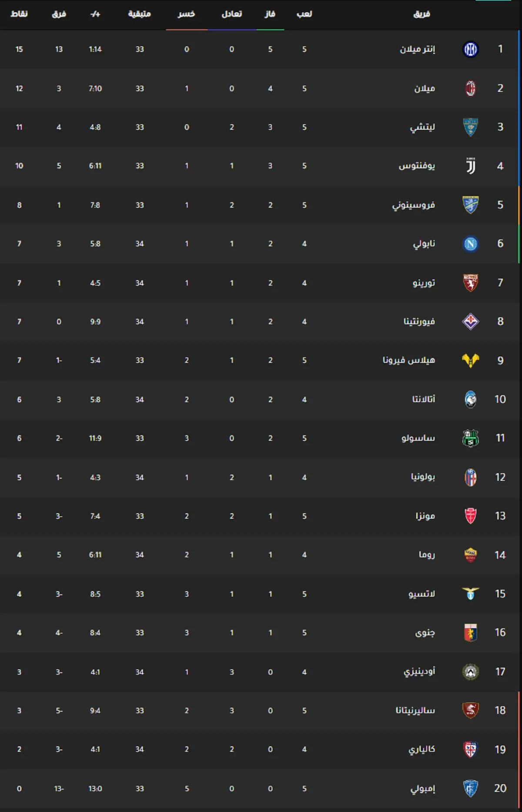Sort by the فاز wins column
The image size is (522, 812).
click(x=270, y=14)
